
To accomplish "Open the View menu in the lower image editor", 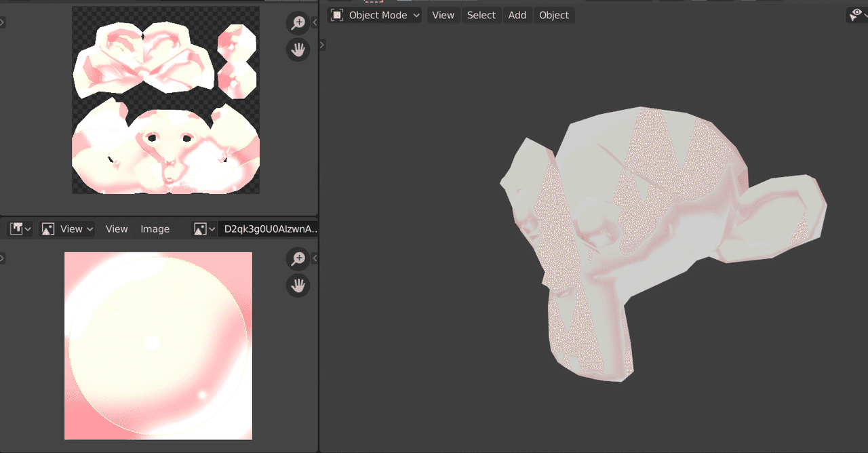I will pyautogui.click(x=117, y=229).
